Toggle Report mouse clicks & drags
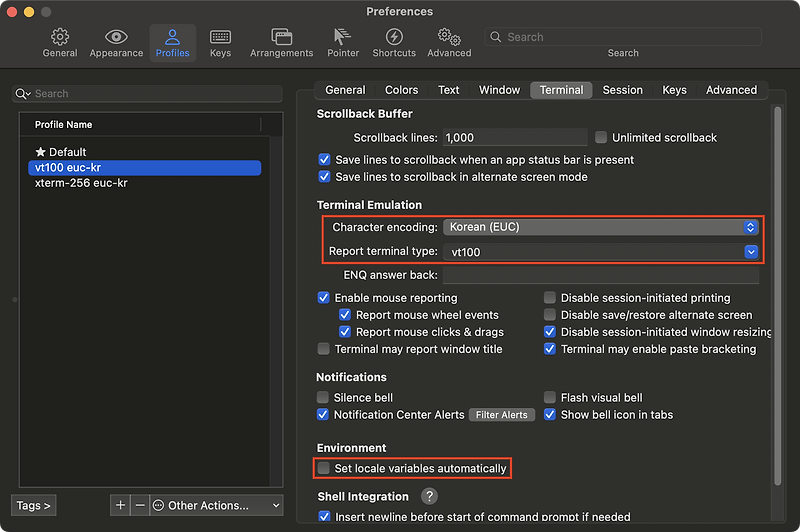This screenshot has height=532, width=800. tap(345, 332)
